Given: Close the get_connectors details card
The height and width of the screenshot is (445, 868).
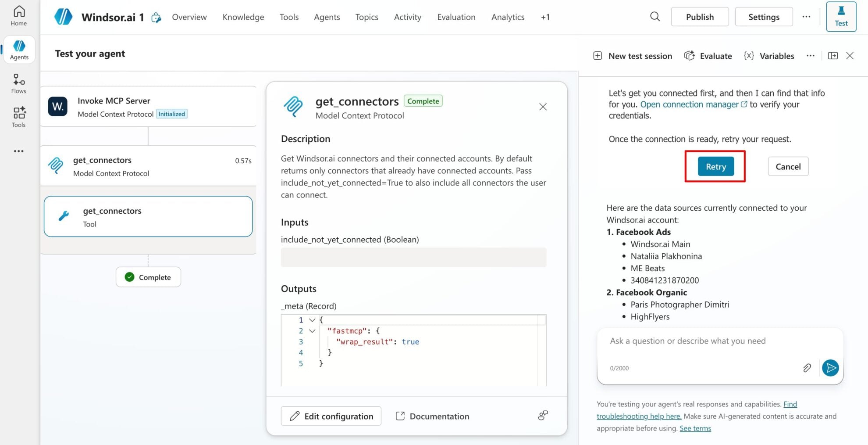Looking at the screenshot, I should tap(543, 107).
